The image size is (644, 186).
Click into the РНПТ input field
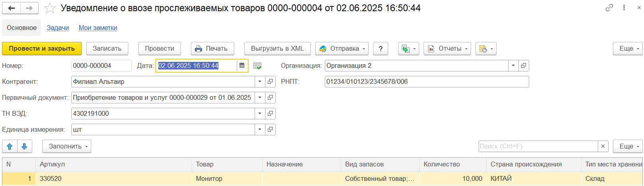tap(426, 81)
